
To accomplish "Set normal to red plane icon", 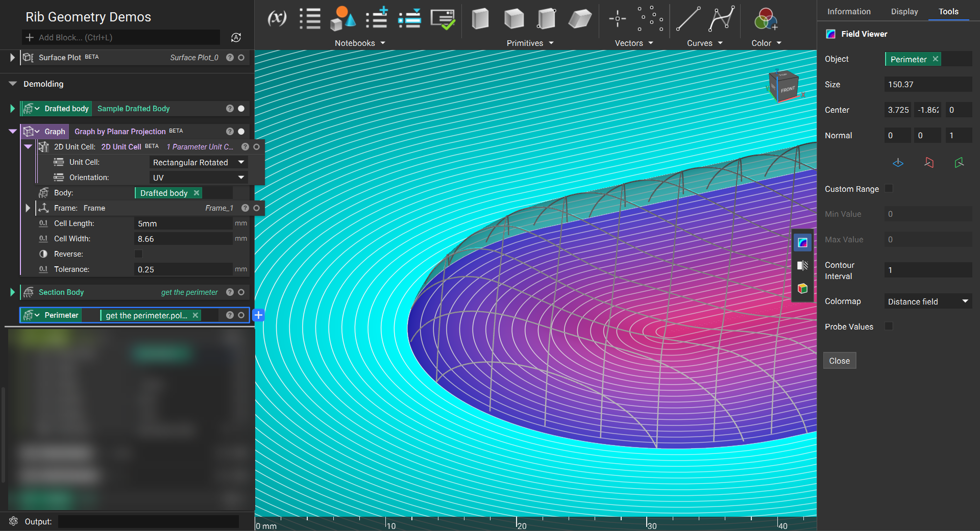I will pos(929,163).
